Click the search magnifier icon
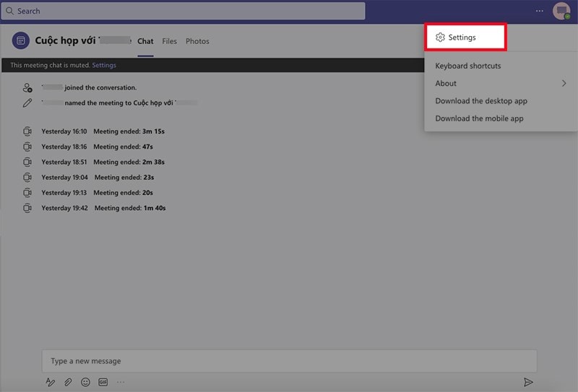 [9, 11]
